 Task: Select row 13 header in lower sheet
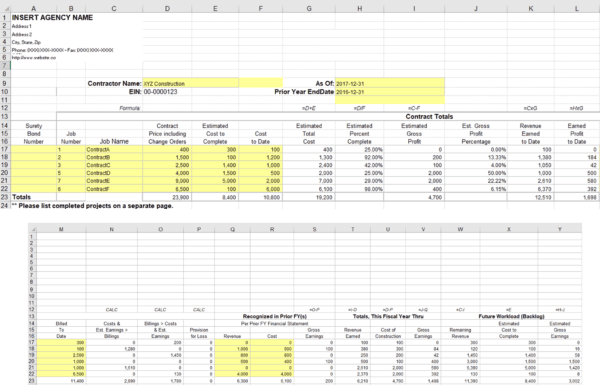pos(32,316)
